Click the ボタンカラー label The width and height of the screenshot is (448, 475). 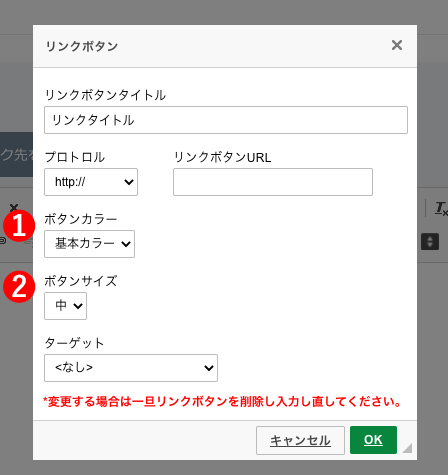81,219
